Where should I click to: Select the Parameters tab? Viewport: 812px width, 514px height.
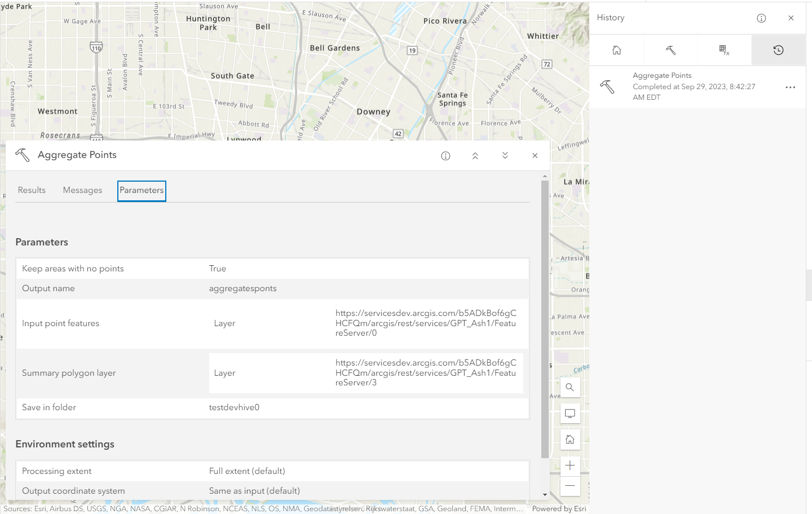(142, 190)
